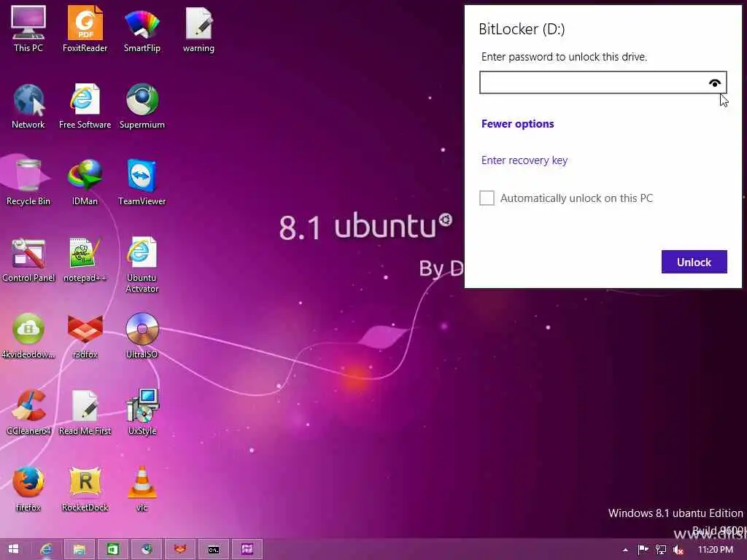Open the This PC desktop icon
The image size is (747, 560).
28,29
